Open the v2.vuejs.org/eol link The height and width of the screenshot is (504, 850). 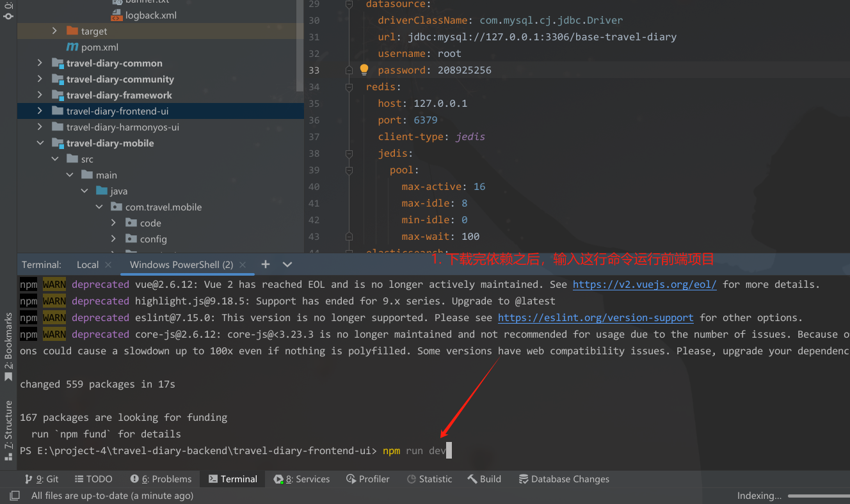pos(645,285)
